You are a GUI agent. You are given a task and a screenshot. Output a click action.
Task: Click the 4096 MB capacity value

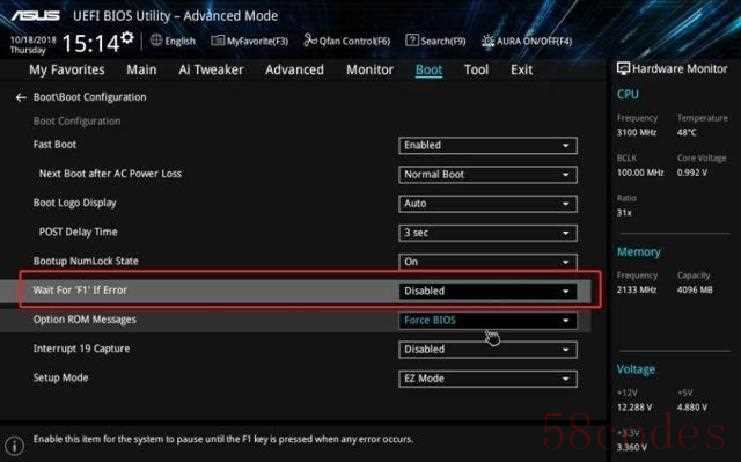pyautogui.click(x=695, y=290)
